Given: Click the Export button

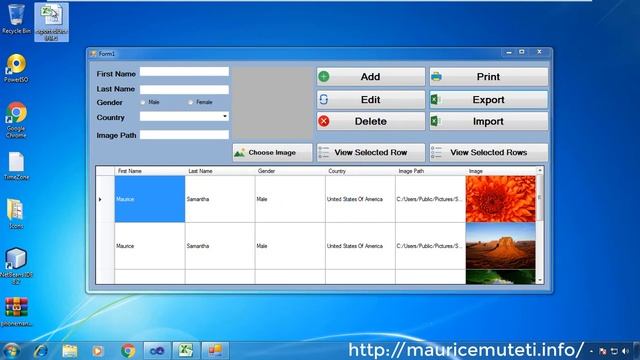Looking at the screenshot, I should tap(489, 100).
